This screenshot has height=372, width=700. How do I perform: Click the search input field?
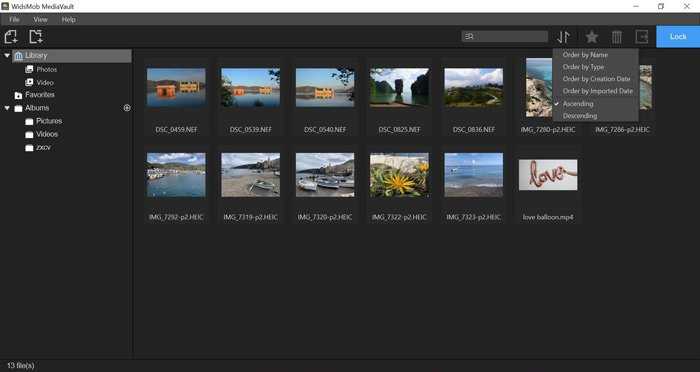505,37
